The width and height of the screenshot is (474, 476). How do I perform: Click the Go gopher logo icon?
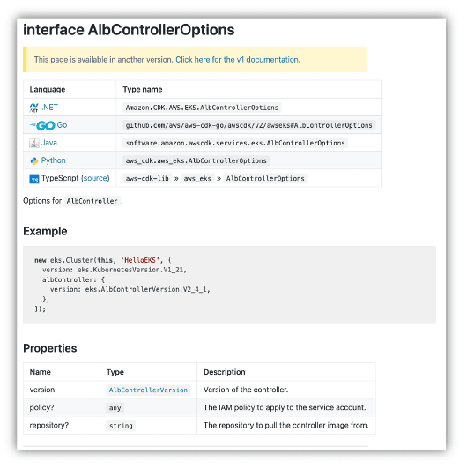point(42,125)
